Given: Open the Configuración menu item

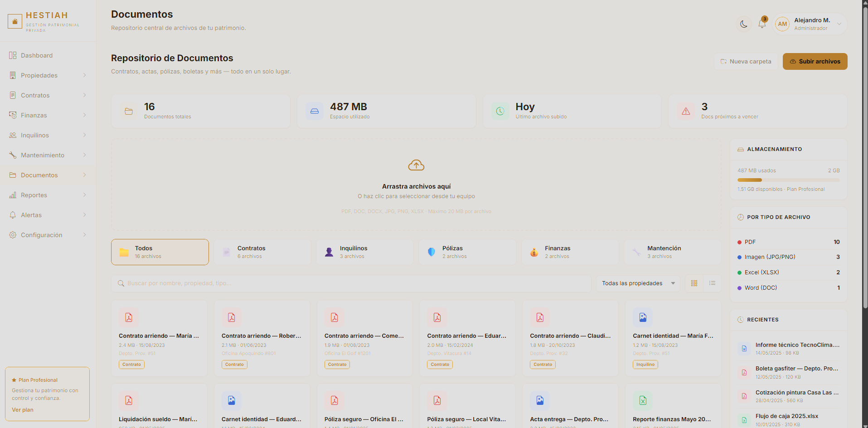Looking at the screenshot, I should click(48, 235).
